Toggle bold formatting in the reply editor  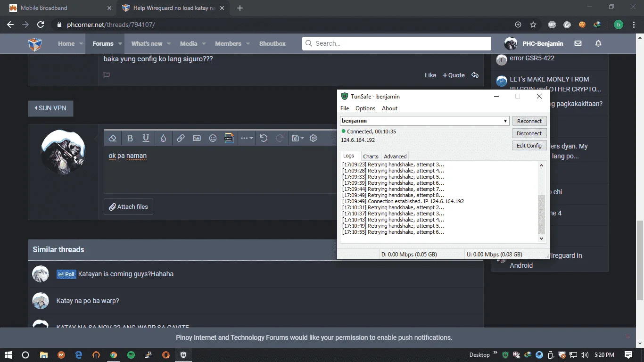tap(130, 138)
